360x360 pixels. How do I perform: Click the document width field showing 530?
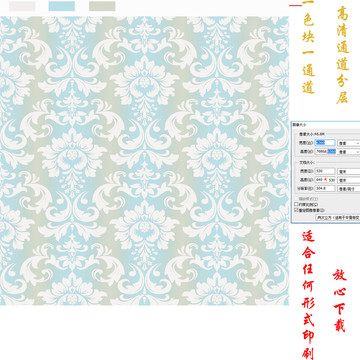tap(325, 171)
